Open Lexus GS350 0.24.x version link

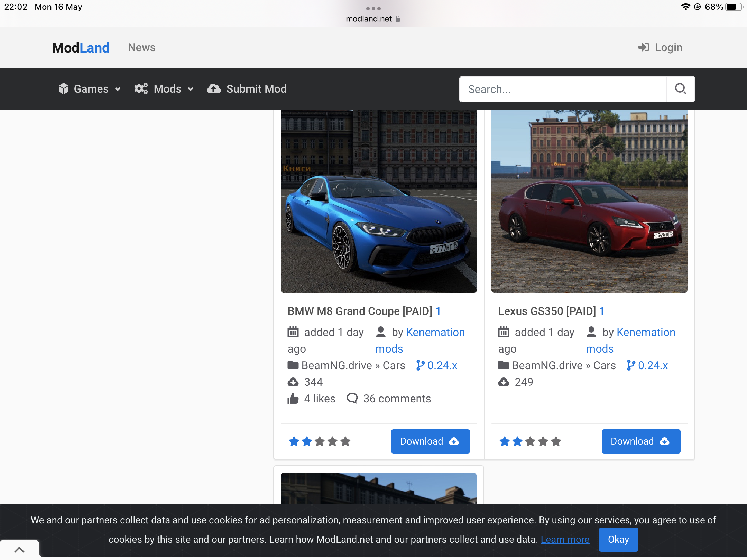pos(652,365)
